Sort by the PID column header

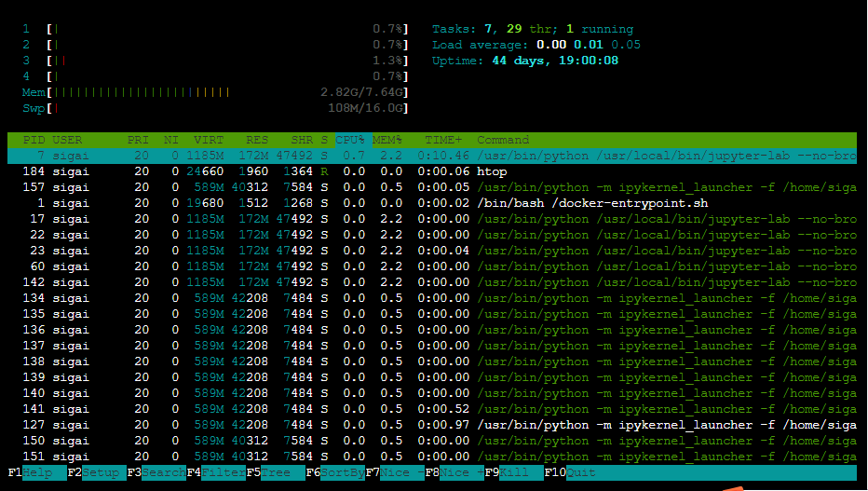click(x=34, y=140)
